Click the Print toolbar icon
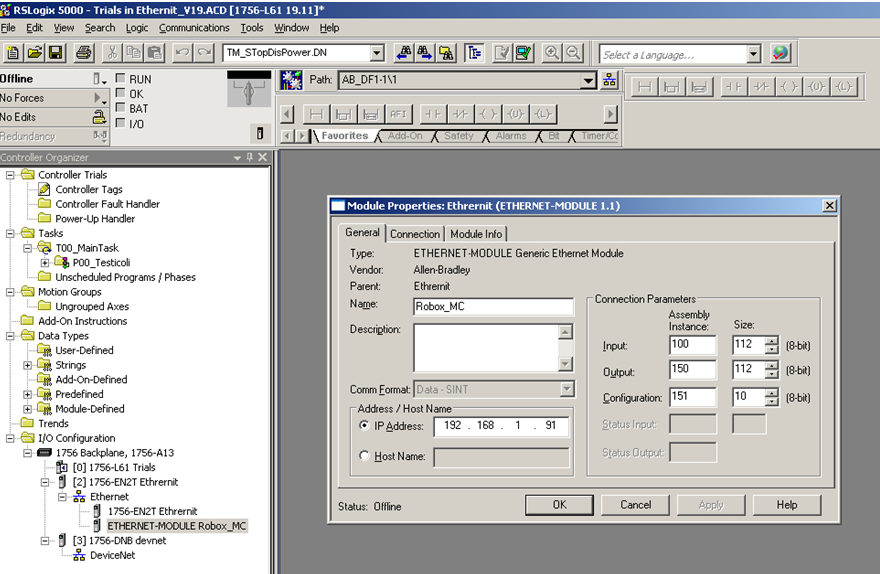The height and width of the screenshot is (574, 880). click(84, 53)
